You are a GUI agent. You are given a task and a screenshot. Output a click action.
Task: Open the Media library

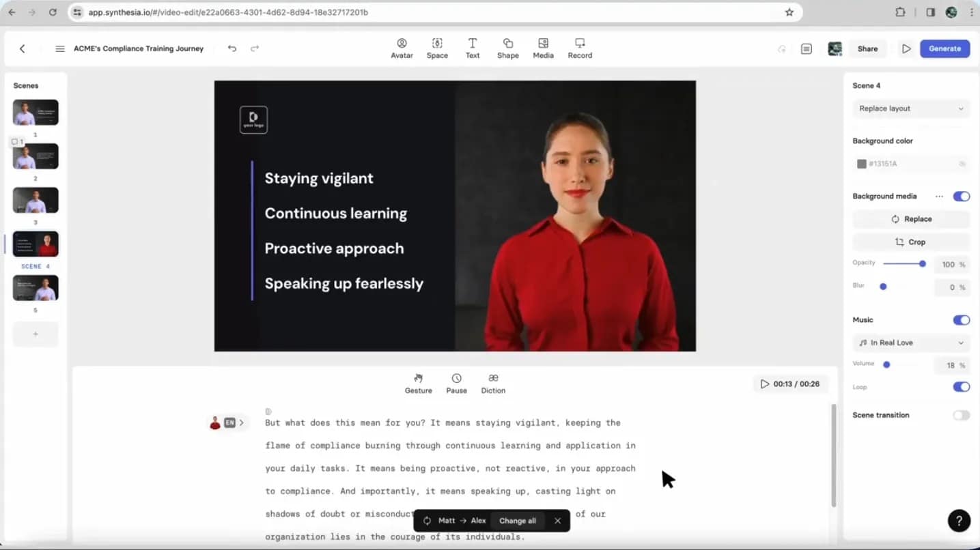click(543, 48)
